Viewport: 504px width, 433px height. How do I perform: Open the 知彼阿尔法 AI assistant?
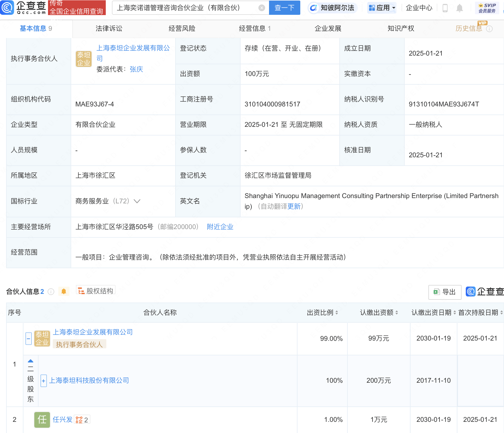(x=332, y=8)
